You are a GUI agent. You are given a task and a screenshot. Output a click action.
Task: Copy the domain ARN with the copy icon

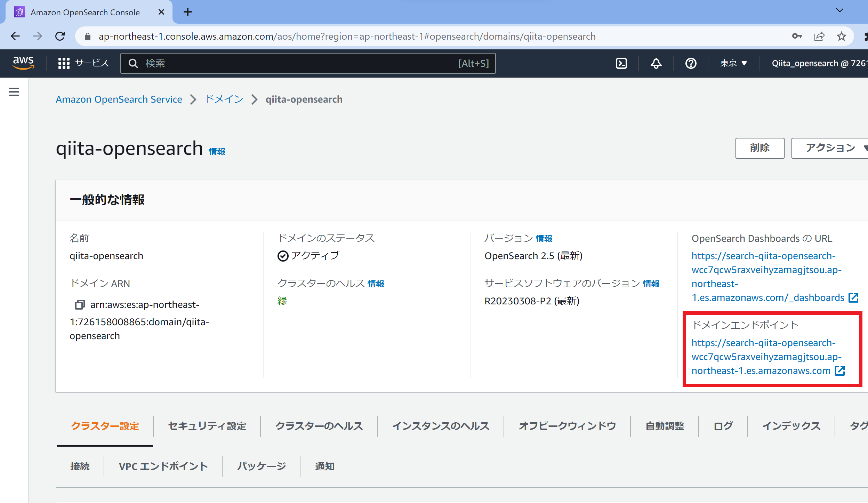[x=80, y=305]
